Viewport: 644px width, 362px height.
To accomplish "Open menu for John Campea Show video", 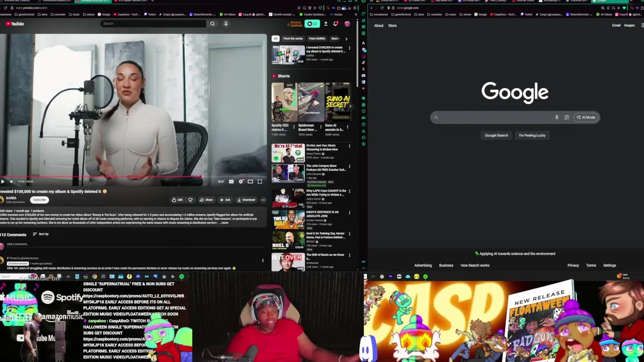I will (349, 166).
